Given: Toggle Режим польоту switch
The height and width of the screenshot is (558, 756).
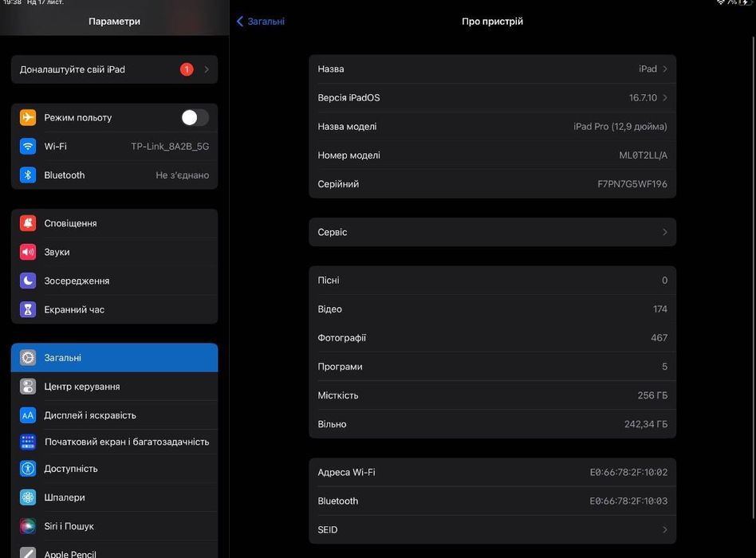Looking at the screenshot, I should (x=195, y=117).
